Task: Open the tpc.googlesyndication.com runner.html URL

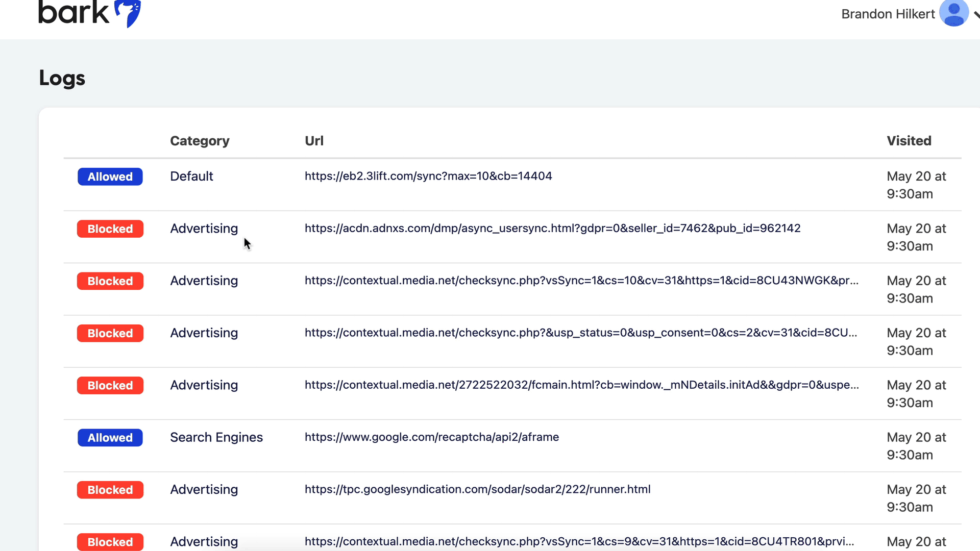Action: pos(477,489)
